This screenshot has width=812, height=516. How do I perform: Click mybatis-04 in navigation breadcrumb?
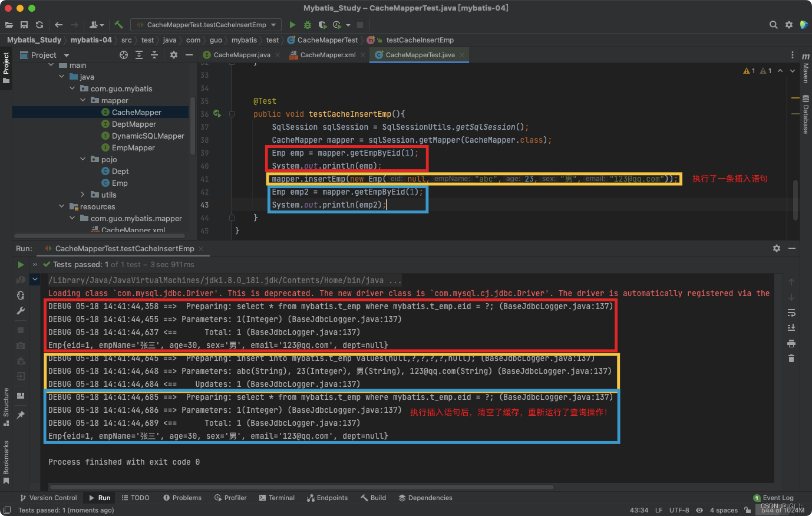click(x=91, y=40)
